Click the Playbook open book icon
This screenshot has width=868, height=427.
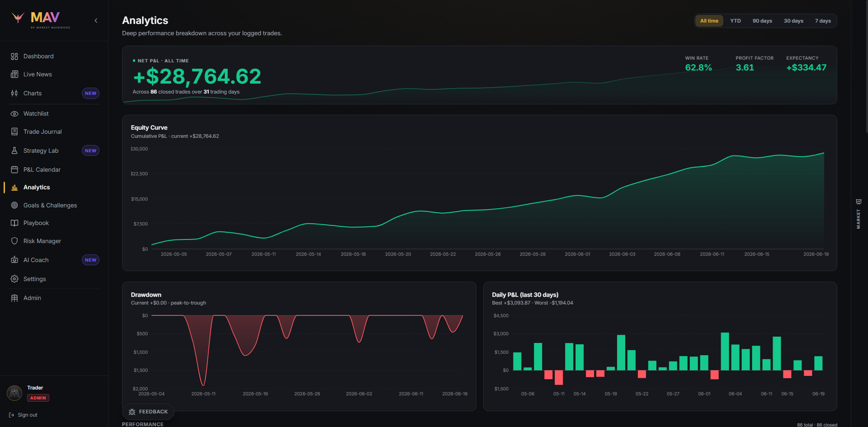(x=14, y=223)
